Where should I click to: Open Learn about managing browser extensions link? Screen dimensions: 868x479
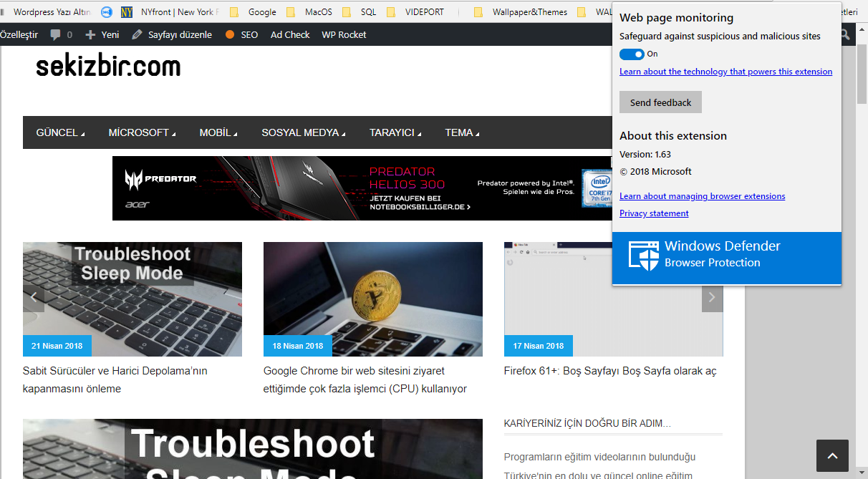coord(702,196)
